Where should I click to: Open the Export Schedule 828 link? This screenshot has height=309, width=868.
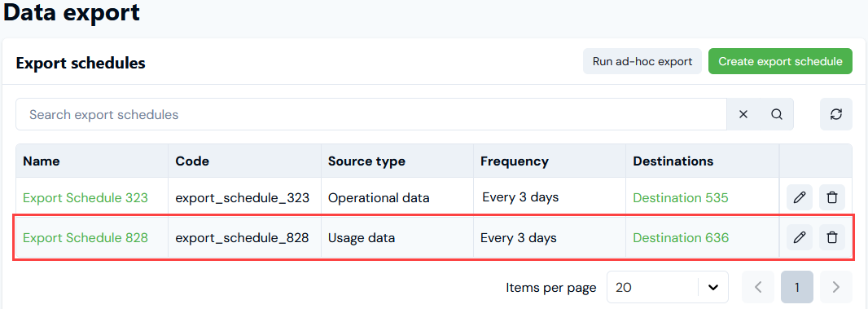(x=85, y=237)
